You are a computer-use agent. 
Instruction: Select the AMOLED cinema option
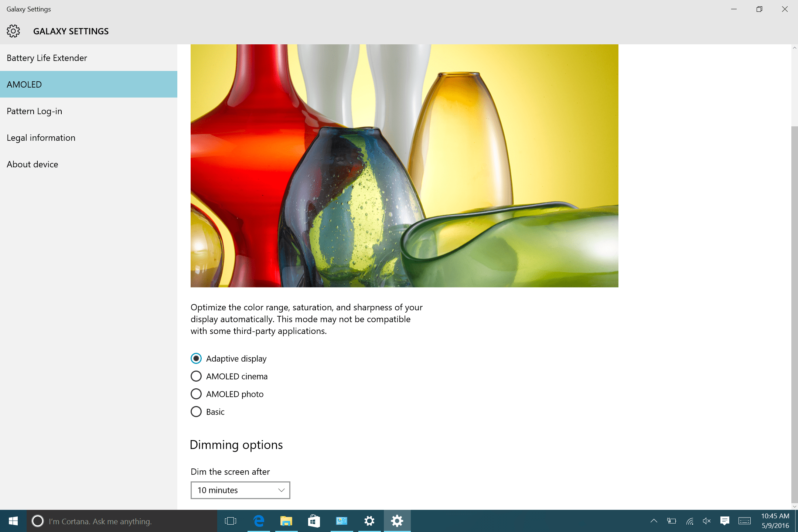point(196,376)
